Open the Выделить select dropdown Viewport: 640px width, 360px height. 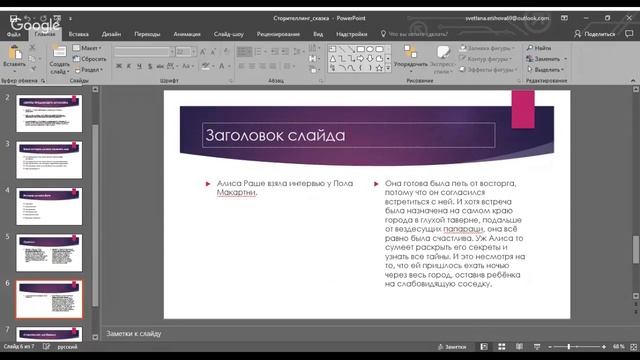545,70
